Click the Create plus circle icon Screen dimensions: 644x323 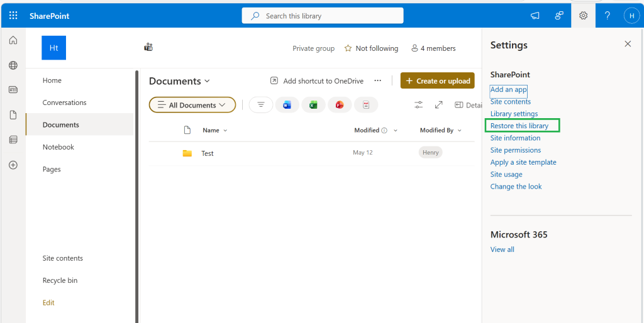coord(13,165)
